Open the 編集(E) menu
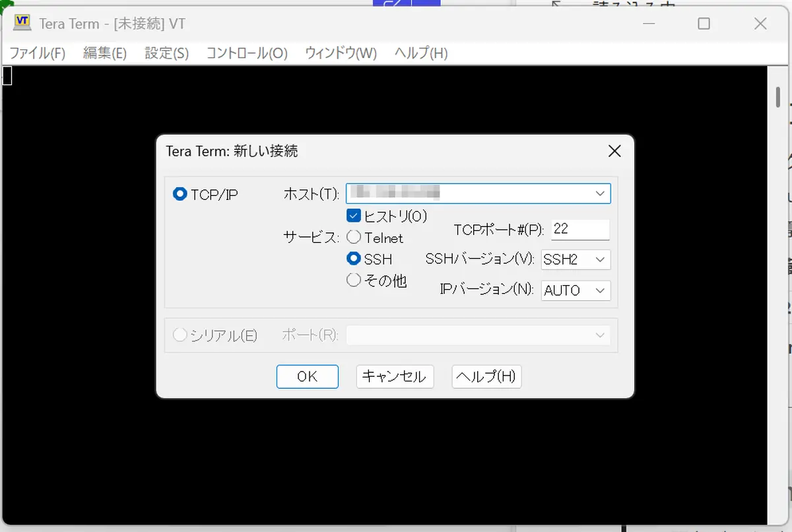Image resolution: width=792 pixels, height=532 pixels. (x=105, y=53)
